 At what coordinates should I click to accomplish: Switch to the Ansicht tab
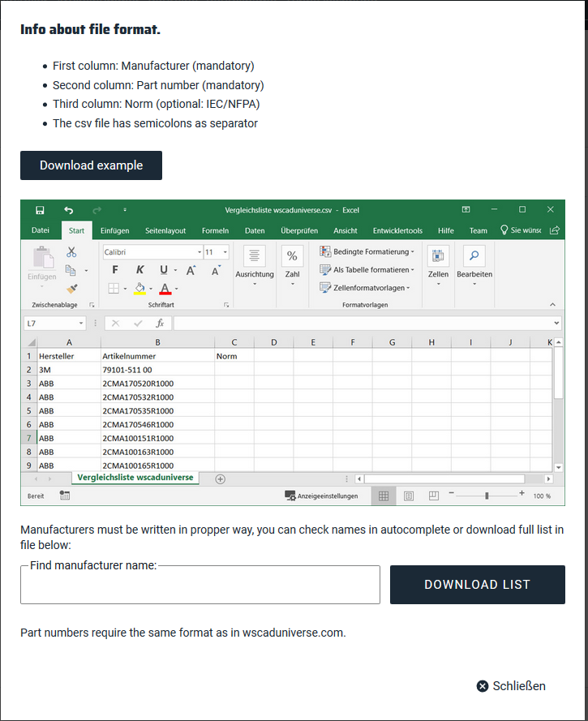(346, 230)
